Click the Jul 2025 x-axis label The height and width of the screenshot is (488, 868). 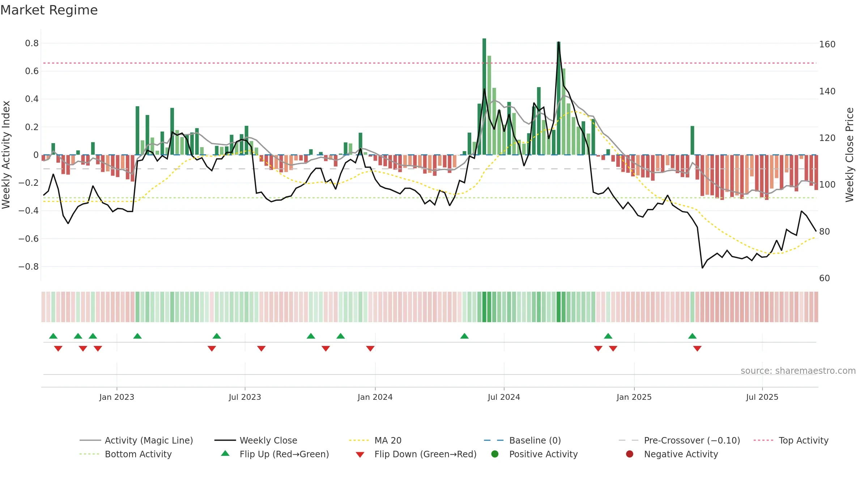tap(762, 397)
